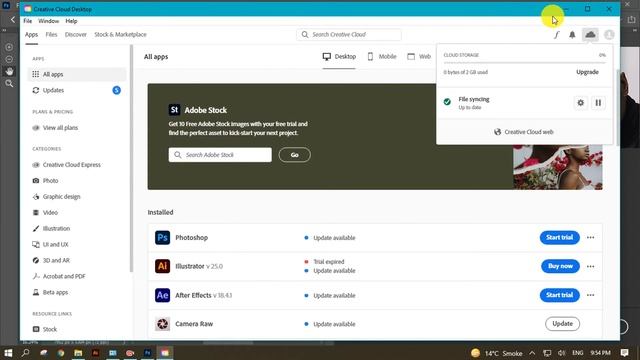This screenshot has height=360, width=640.
Task: Open File Explorer from taskbar
Action: pos(78,353)
